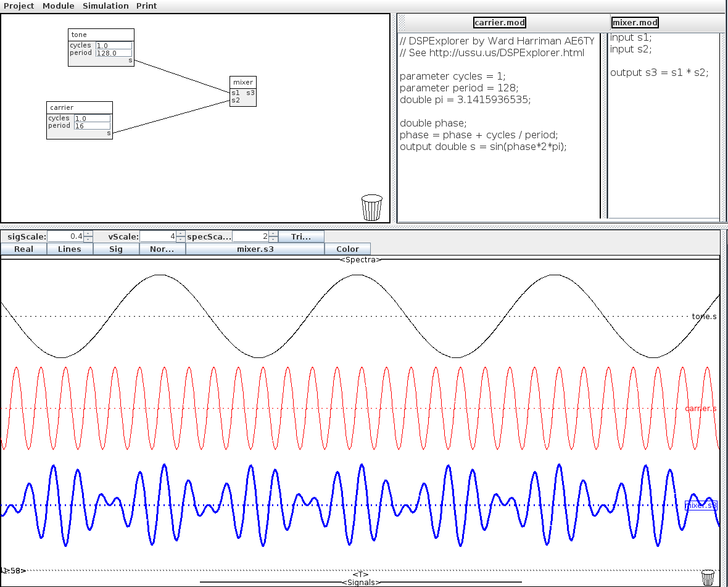The height and width of the screenshot is (587, 728).
Task: Open the Color chooser button
Action: 347,249
